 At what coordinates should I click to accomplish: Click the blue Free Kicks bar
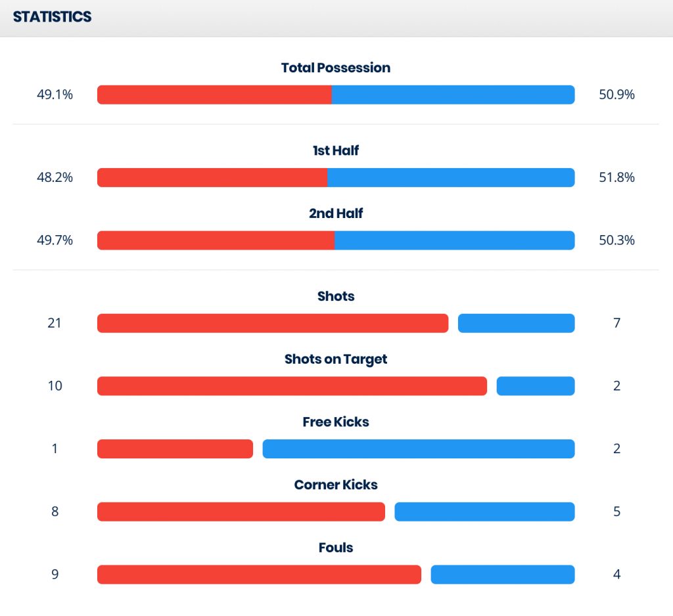point(418,449)
